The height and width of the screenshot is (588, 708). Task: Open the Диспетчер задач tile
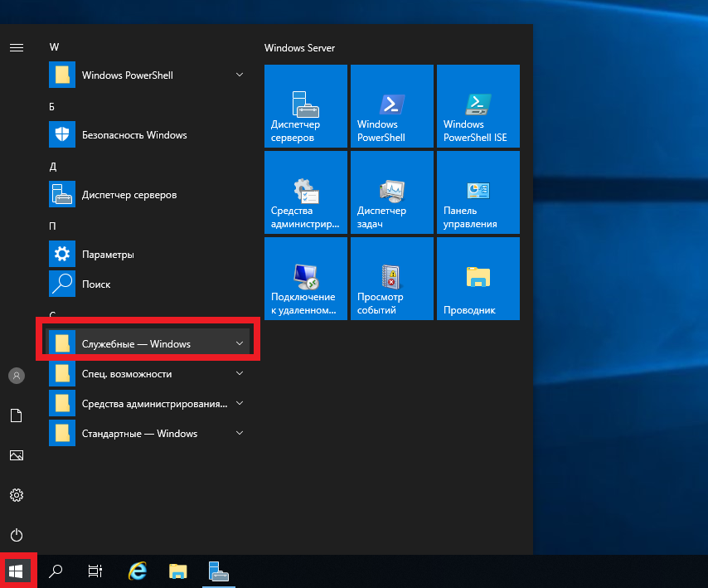click(392, 192)
